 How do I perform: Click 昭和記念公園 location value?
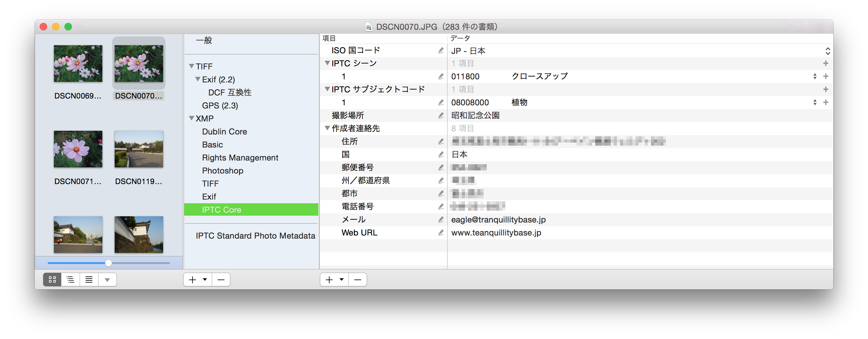475,116
